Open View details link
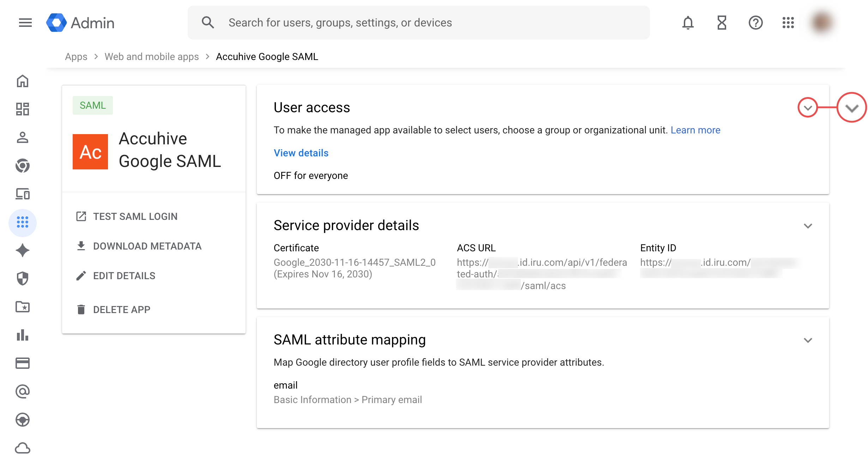 pos(301,153)
